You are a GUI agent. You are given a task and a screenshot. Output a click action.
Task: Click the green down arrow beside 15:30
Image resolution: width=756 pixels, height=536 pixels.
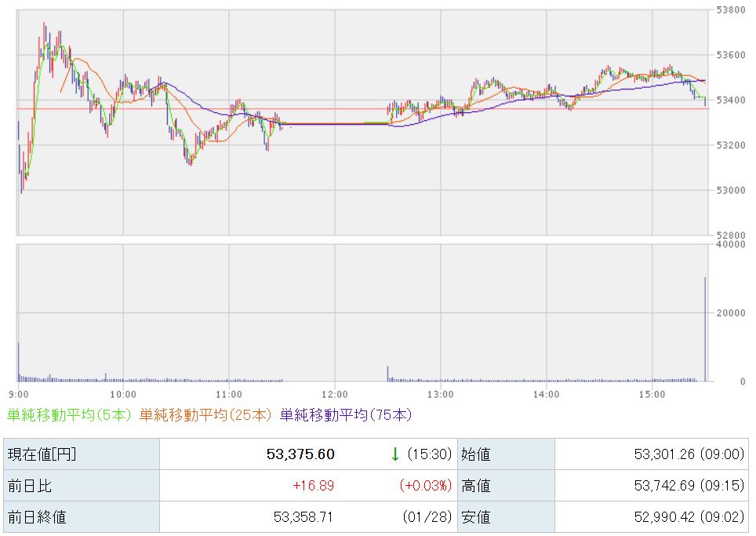(x=395, y=454)
